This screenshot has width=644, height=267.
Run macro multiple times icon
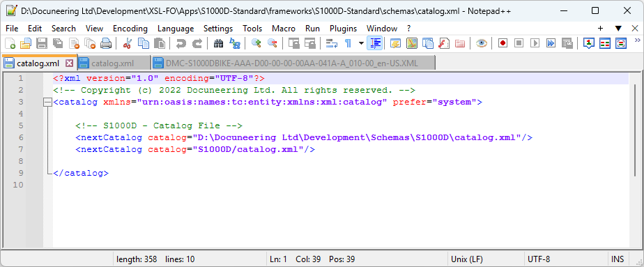551,43
